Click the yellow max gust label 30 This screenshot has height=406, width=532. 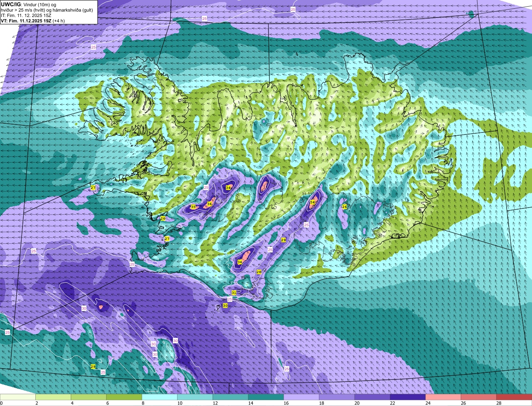pos(225,305)
